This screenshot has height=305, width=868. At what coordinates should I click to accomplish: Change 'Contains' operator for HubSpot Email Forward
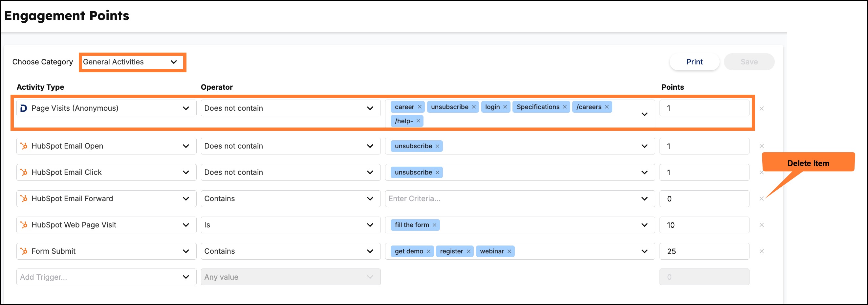[x=291, y=199]
